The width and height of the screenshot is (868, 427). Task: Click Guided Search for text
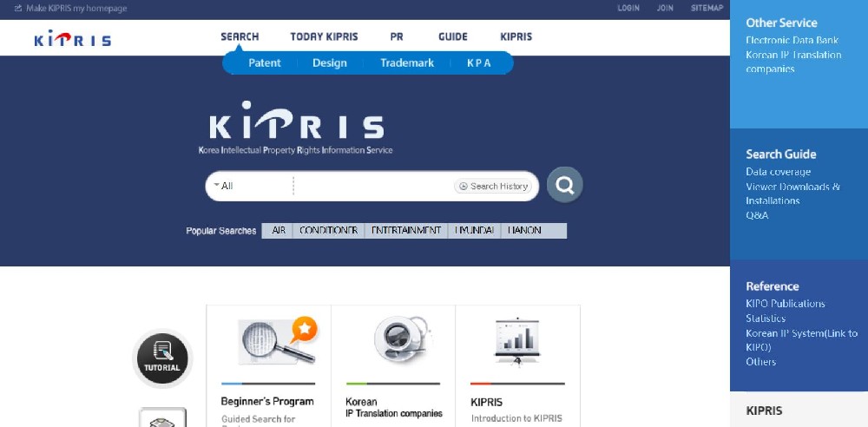[x=258, y=418]
